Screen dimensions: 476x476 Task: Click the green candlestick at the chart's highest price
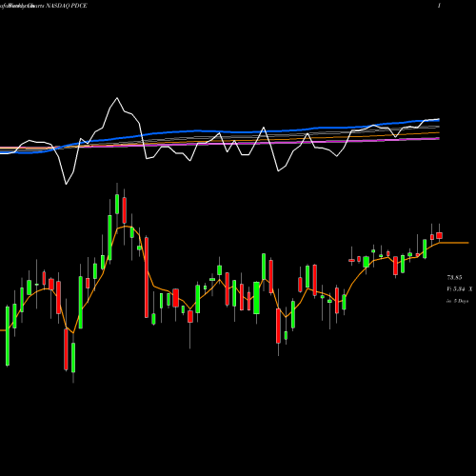pos(117,205)
